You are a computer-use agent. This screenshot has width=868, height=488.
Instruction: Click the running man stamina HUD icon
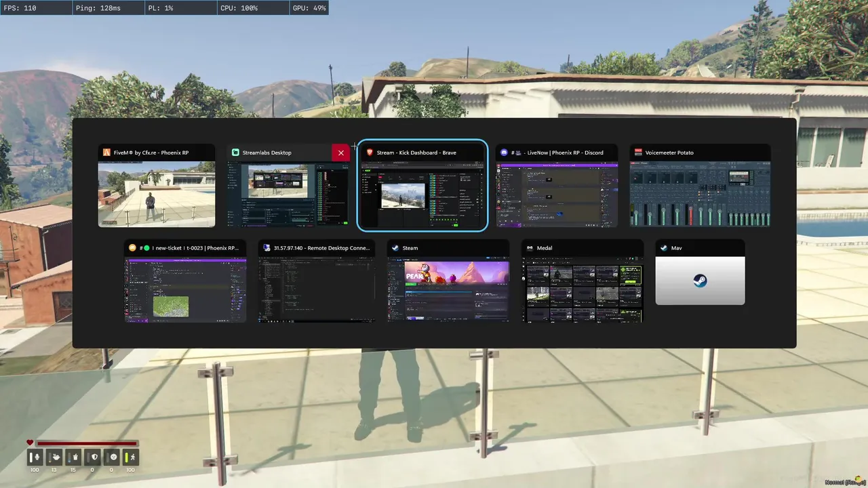point(132,457)
